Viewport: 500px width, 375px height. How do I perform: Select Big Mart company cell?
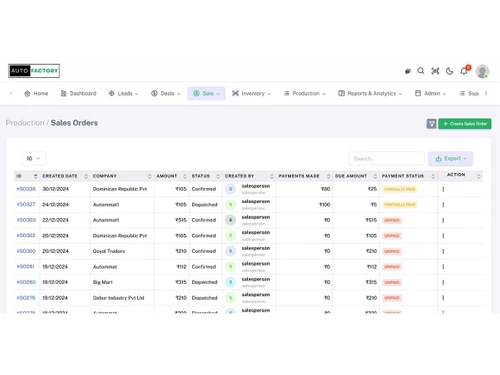pyautogui.click(x=103, y=282)
